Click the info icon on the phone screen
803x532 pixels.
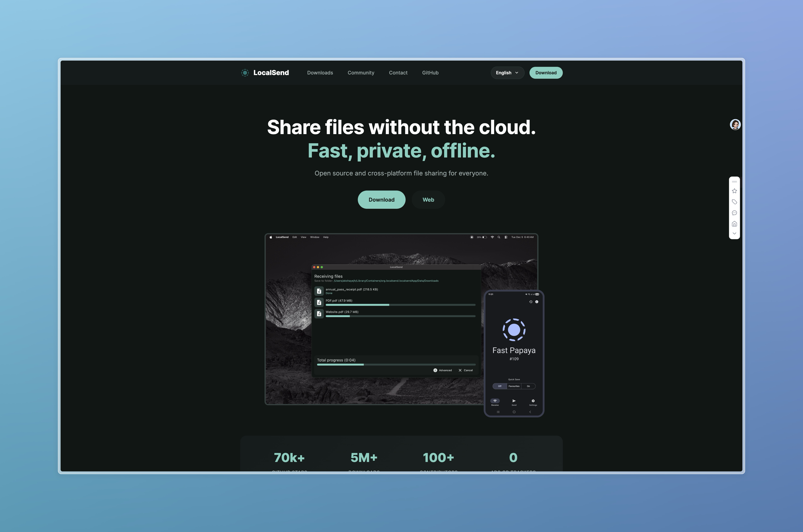click(537, 302)
